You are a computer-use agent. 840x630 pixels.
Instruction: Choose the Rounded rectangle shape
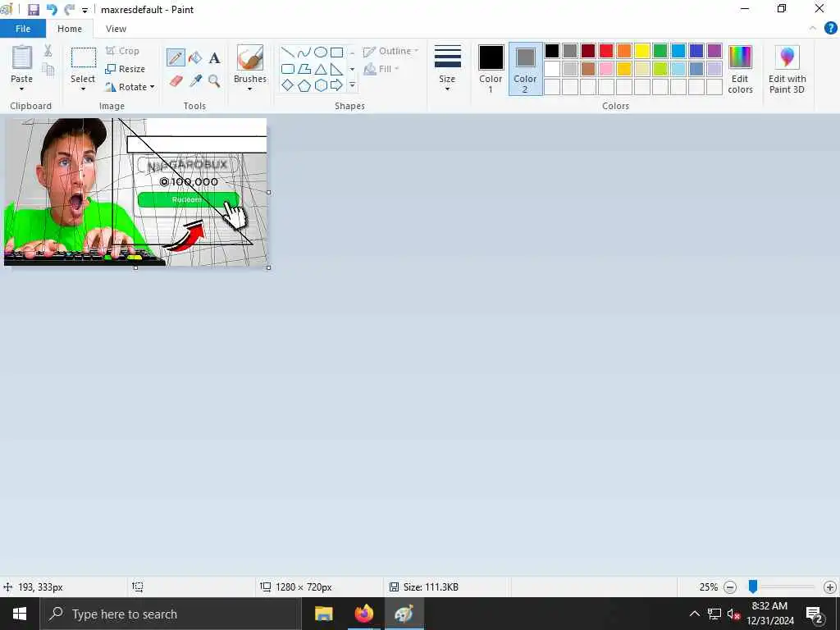point(288,69)
